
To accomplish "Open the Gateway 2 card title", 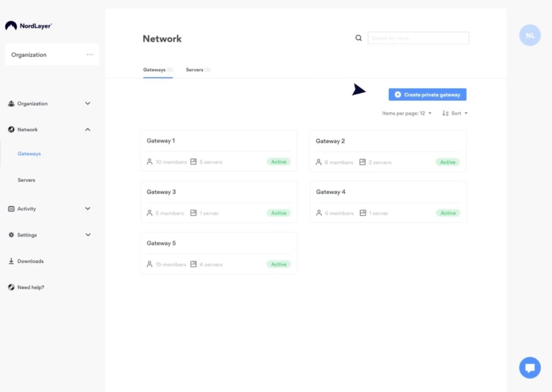I will 330,141.
